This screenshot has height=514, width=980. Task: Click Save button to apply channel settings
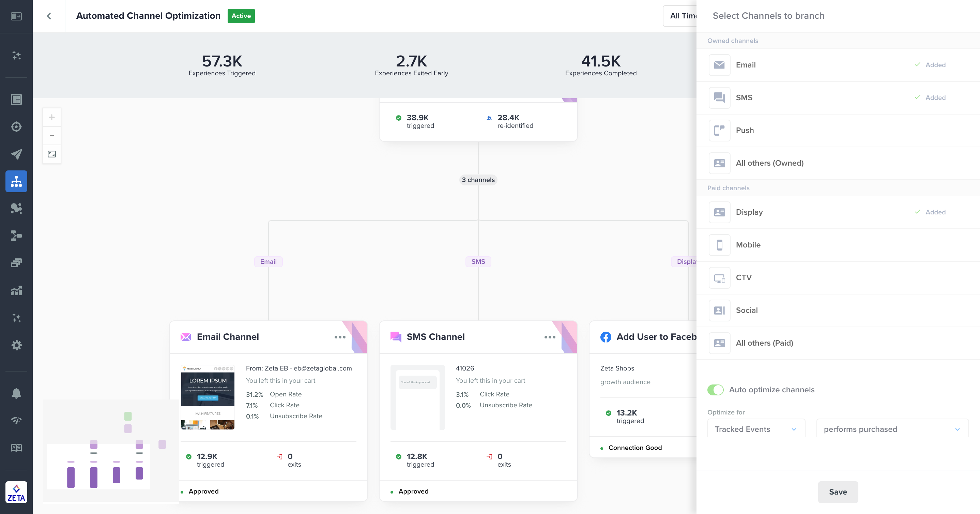[838, 492]
